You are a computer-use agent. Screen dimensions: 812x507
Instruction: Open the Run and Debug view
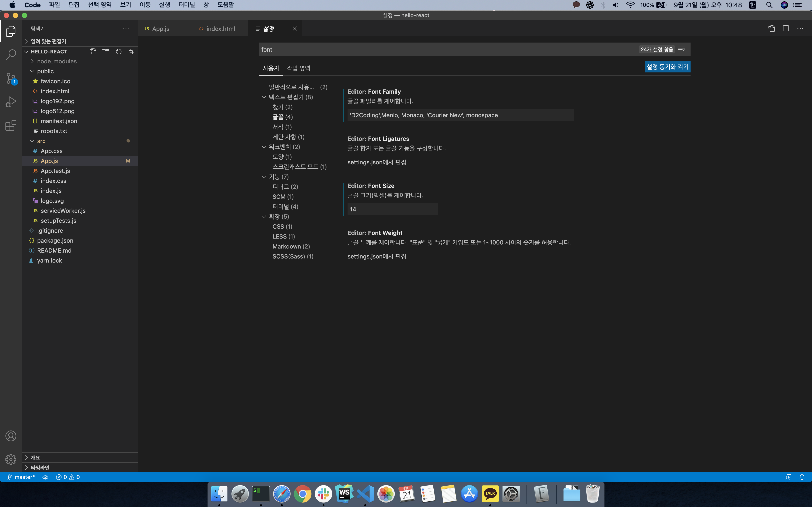tap(11, 102)
